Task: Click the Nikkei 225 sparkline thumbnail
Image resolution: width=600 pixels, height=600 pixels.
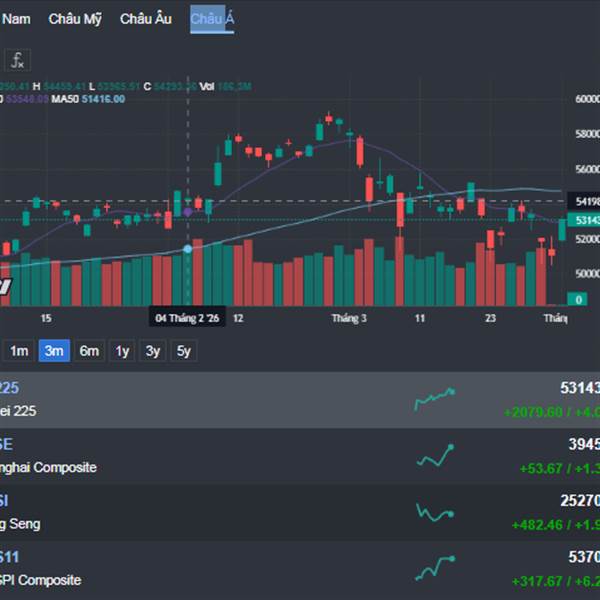Action: (x=435, y=399)
